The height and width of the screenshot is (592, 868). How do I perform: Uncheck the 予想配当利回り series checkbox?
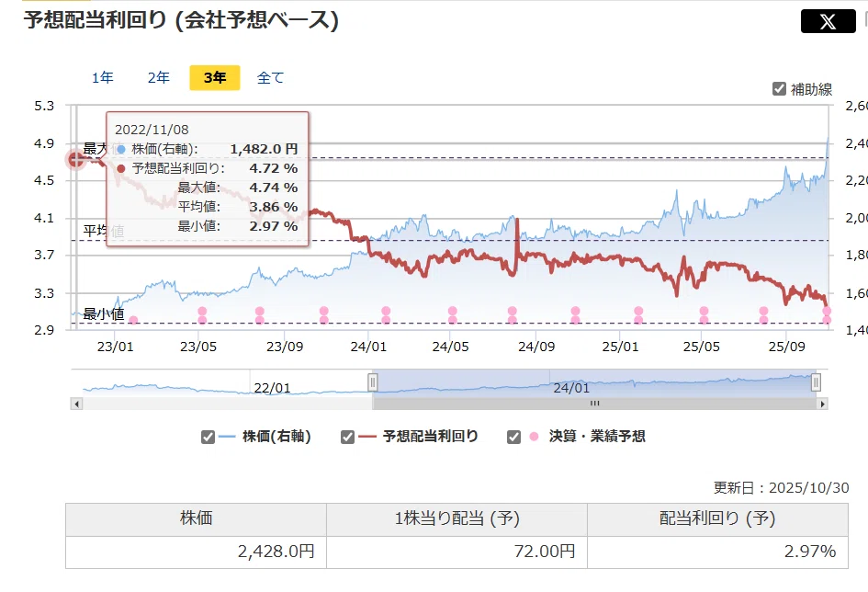pyautogui.click(x=347, y=437)
